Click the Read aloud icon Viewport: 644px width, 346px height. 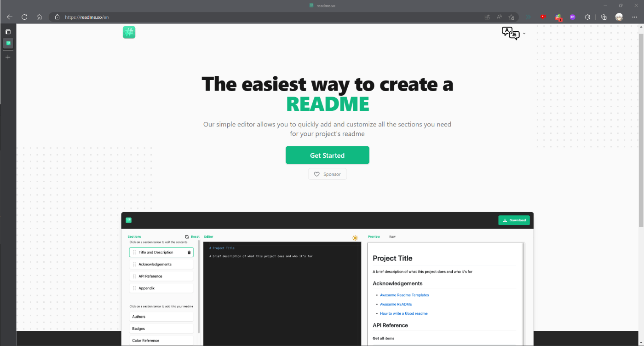point(499,17)
